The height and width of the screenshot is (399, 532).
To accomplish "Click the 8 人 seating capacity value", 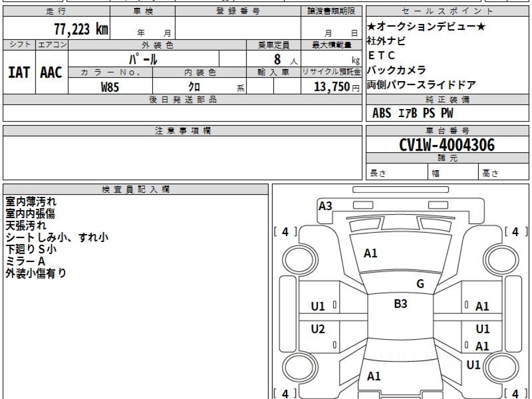I will [286, 59].
